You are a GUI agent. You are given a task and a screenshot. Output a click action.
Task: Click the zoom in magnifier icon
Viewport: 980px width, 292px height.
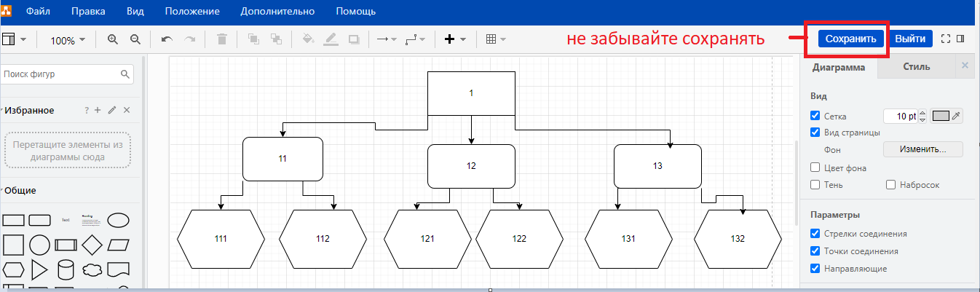click(113, 39)
